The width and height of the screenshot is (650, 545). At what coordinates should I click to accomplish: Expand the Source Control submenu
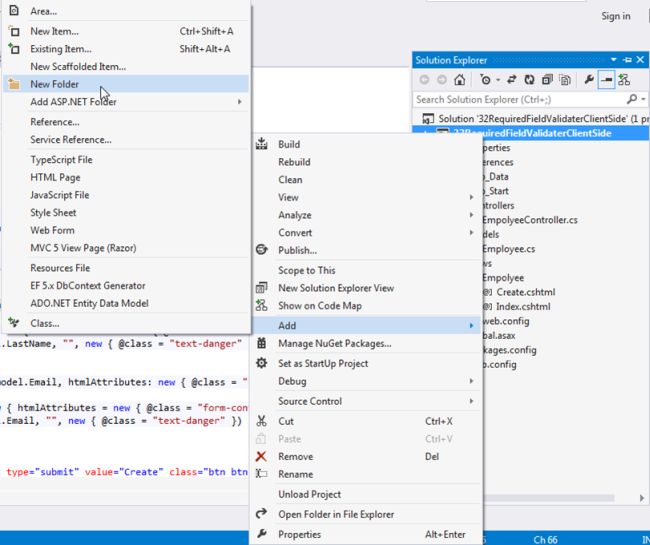click(367, 401)
